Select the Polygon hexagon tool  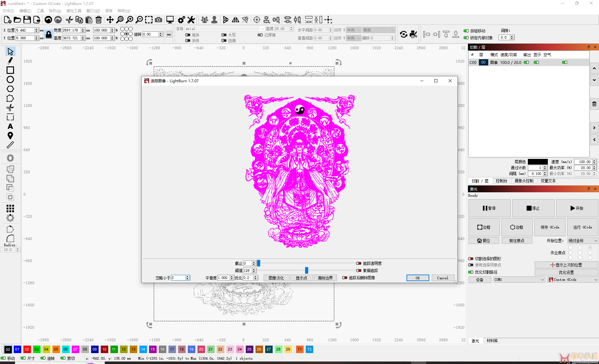tap(10, 89)
